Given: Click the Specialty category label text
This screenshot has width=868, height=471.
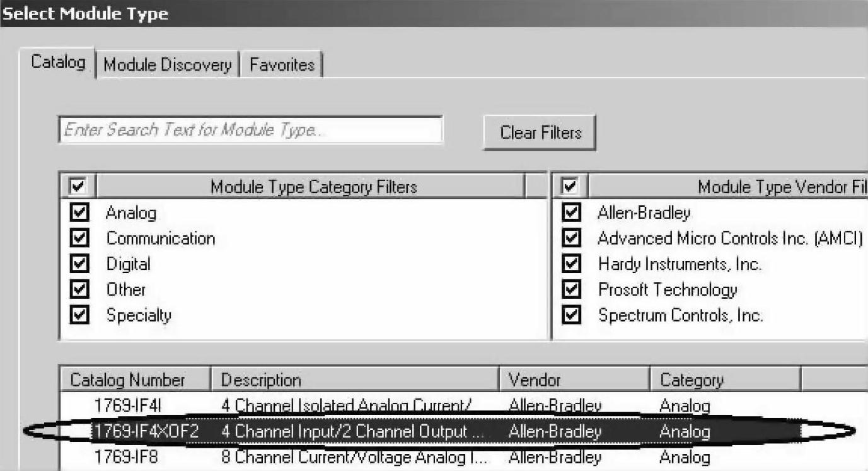Looking at the screenshot, I should [x=139, y=315].
